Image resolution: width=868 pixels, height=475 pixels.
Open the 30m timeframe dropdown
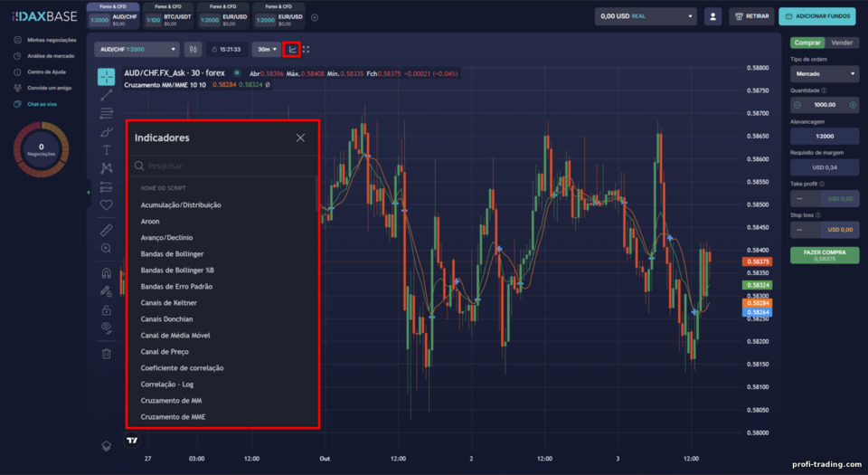tap(267, 49)
